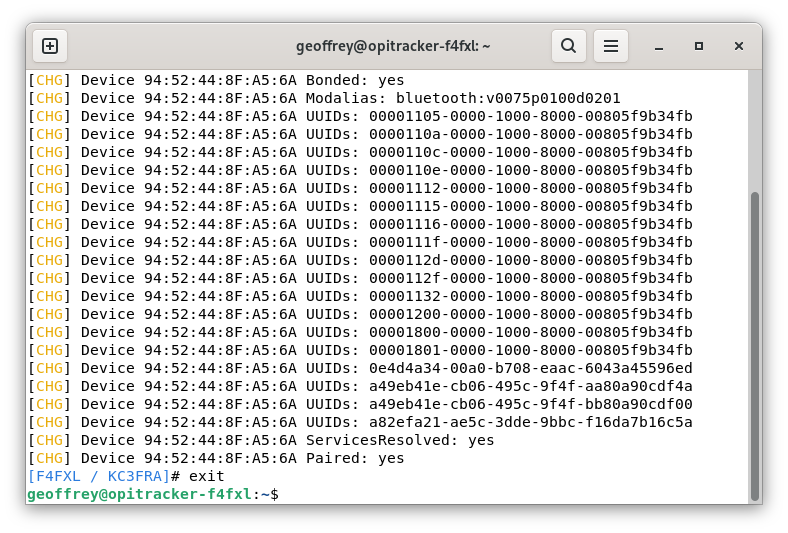Maximize the terminal window
The width and height of the screenshot is (788, 533).
pos(699,46)
